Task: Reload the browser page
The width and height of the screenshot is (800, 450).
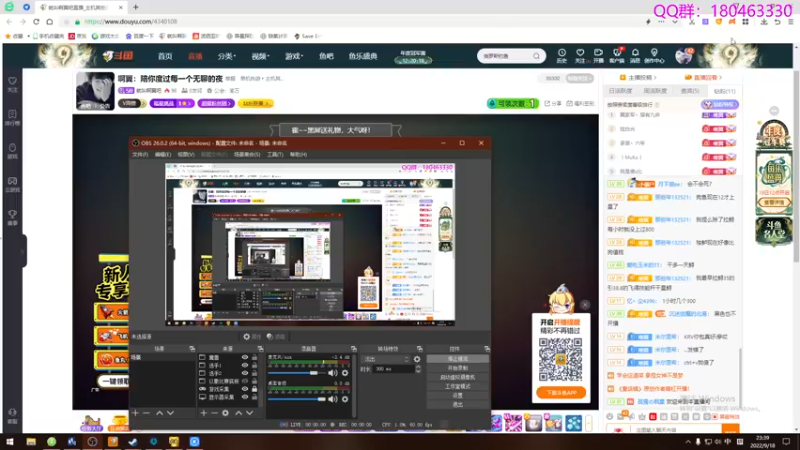Action: (x=36, y=22)
